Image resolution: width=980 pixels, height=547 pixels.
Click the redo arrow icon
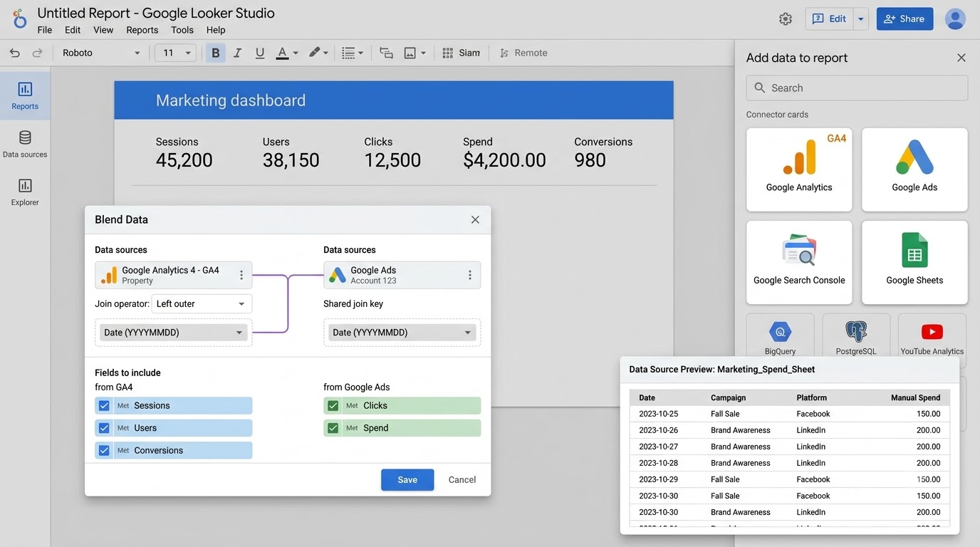[38, 53]
